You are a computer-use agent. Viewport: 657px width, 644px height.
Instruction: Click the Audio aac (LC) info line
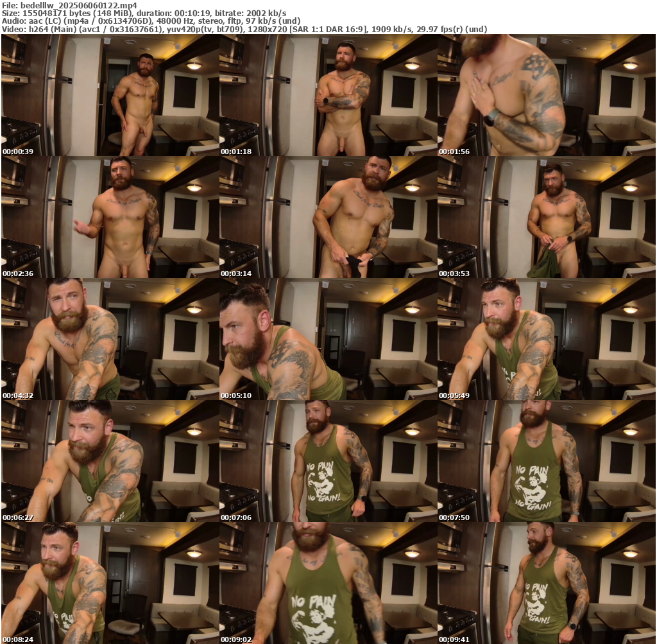(x=151, y=21)
